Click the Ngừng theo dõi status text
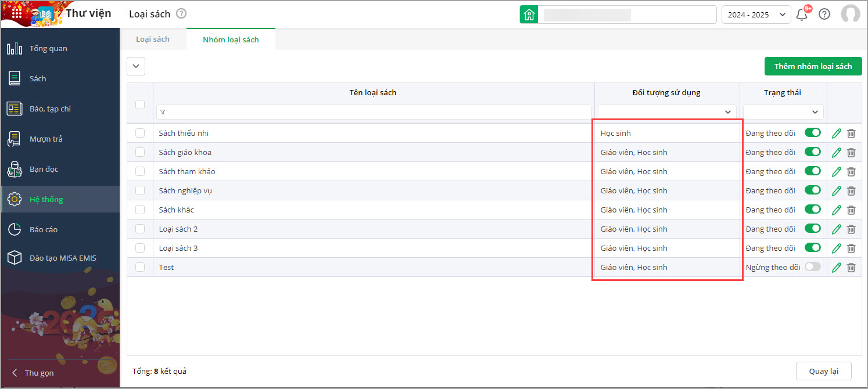This screenshot has height=389, width=868. point(773,267)
